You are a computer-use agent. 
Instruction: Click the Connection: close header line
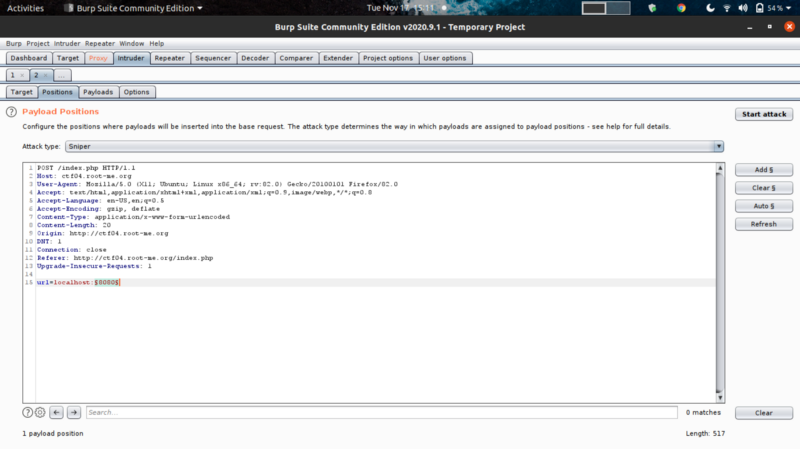72,250
